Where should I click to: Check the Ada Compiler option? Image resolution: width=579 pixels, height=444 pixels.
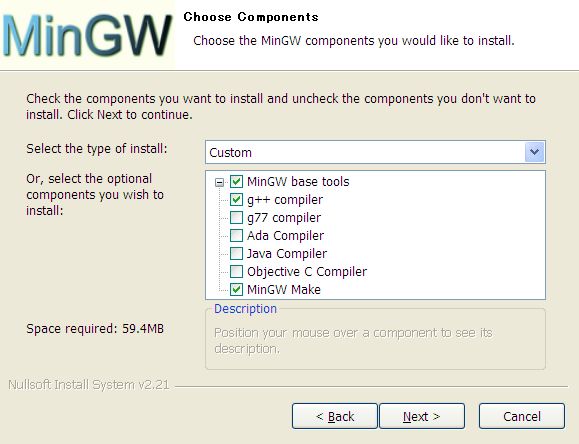coord(236,235)
